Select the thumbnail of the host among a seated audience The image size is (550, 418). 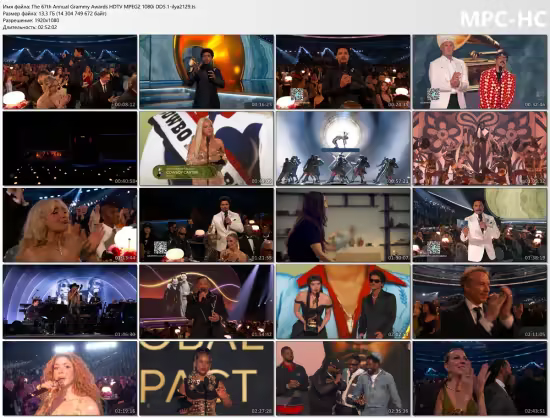click(x=343, y=72)
